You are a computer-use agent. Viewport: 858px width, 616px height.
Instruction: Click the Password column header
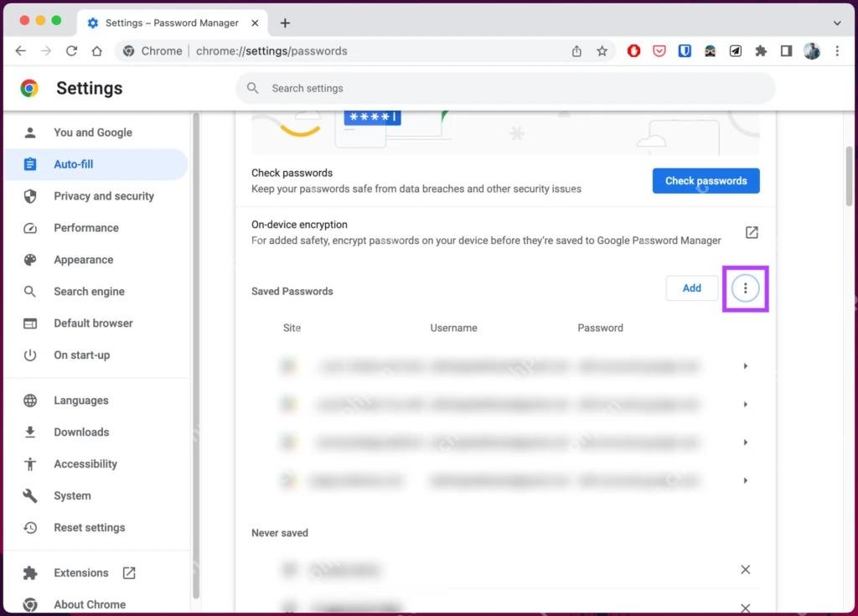point(600,328)
